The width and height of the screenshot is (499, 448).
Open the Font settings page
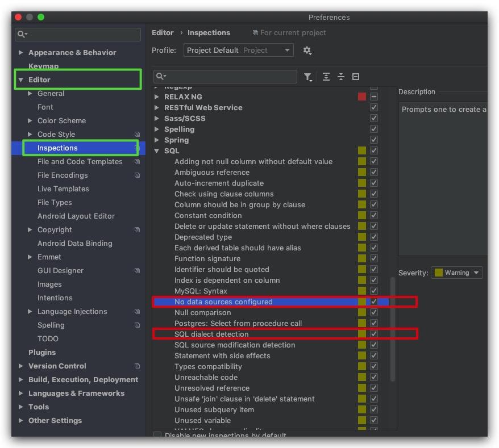click(x=45, y=107)
